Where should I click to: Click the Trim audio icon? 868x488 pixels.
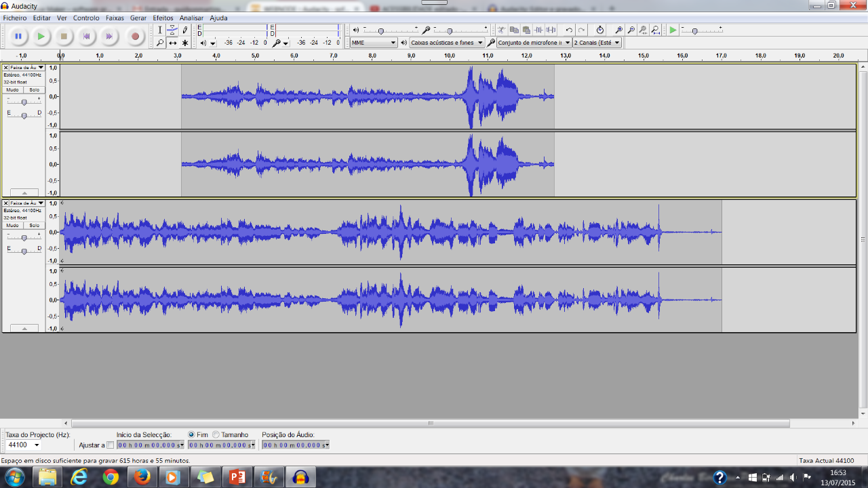pos(538,30)
